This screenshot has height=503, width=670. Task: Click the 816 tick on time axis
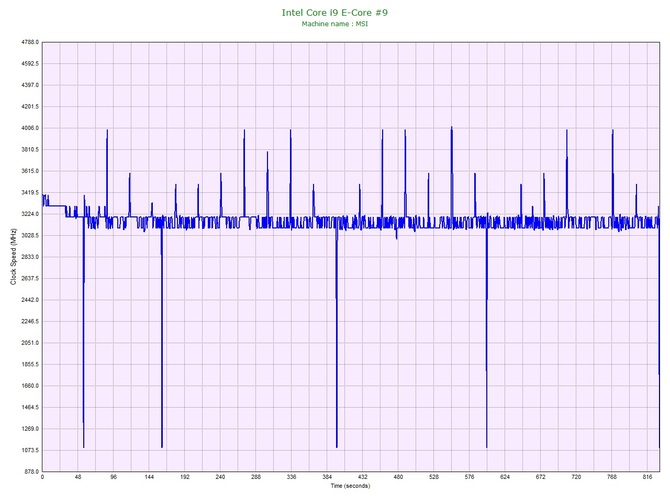(x=647, y=477)
